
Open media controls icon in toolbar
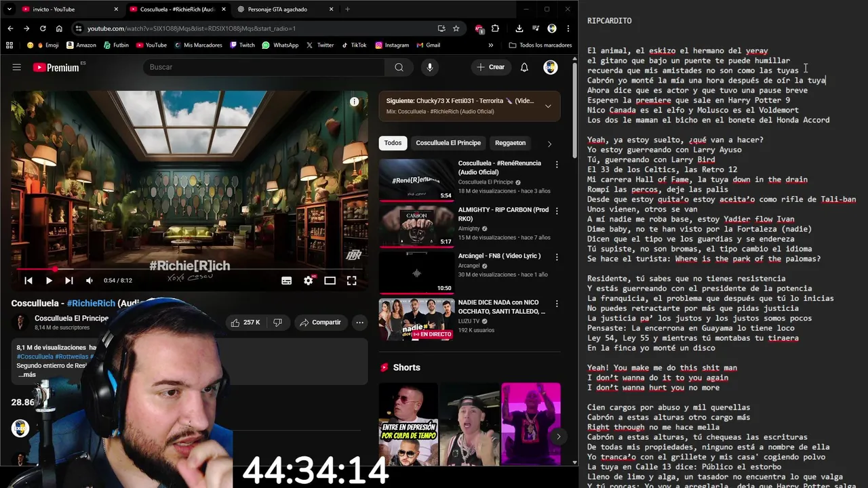pos(534,28)
